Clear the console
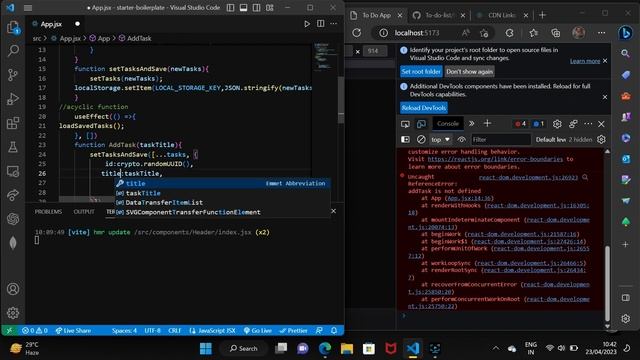 (421, 140)
